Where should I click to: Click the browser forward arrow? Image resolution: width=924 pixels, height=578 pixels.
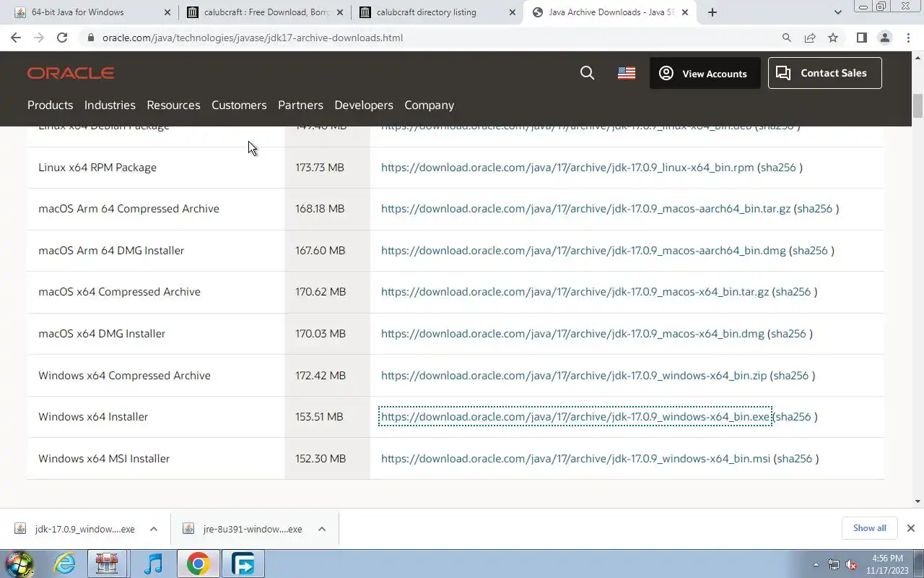click(39, 38)
